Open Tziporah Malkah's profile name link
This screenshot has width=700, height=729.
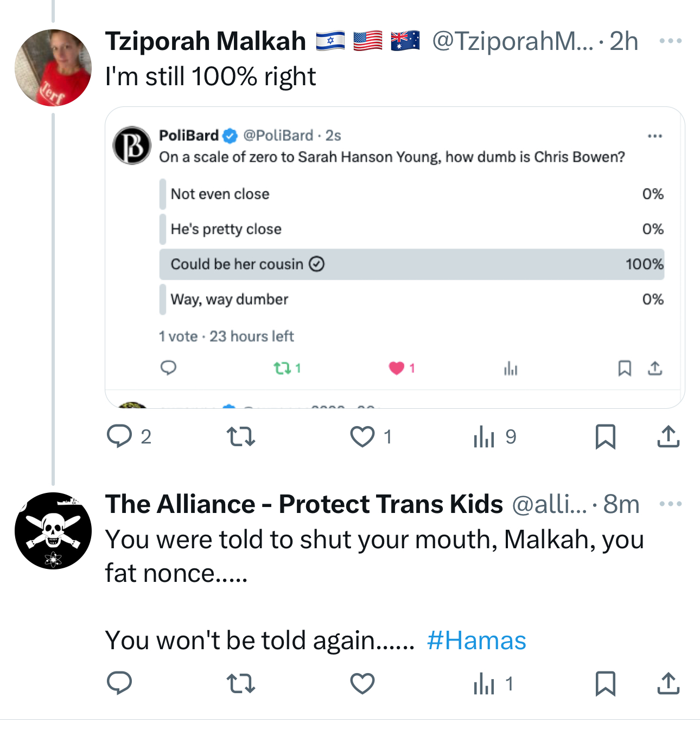[x=206, y=41]
